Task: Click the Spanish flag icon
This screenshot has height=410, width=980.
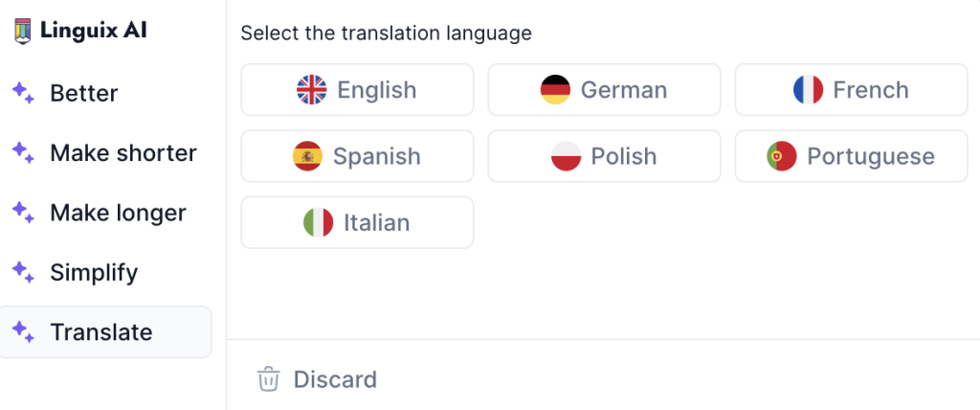Action: [307, 156]
